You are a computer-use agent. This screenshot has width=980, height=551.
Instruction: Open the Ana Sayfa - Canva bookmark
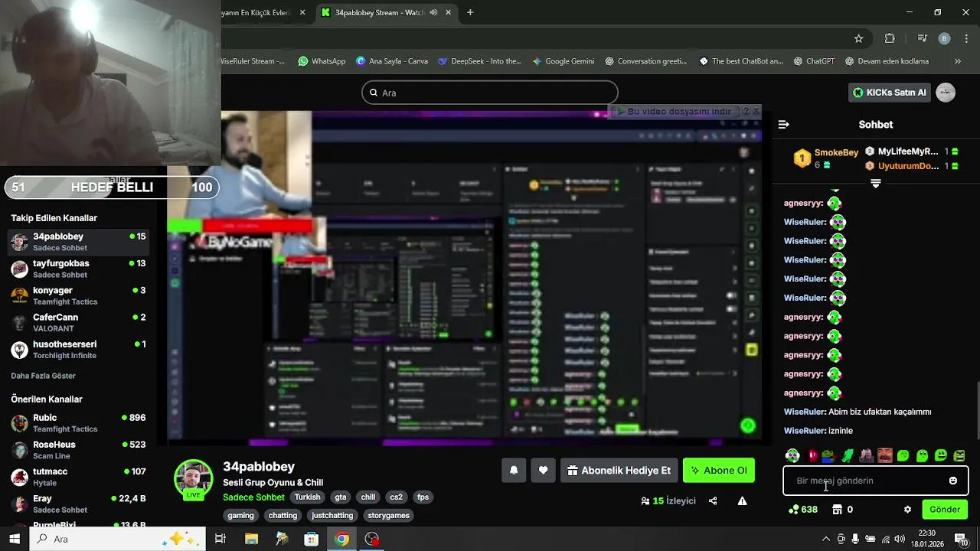point(392,61)
